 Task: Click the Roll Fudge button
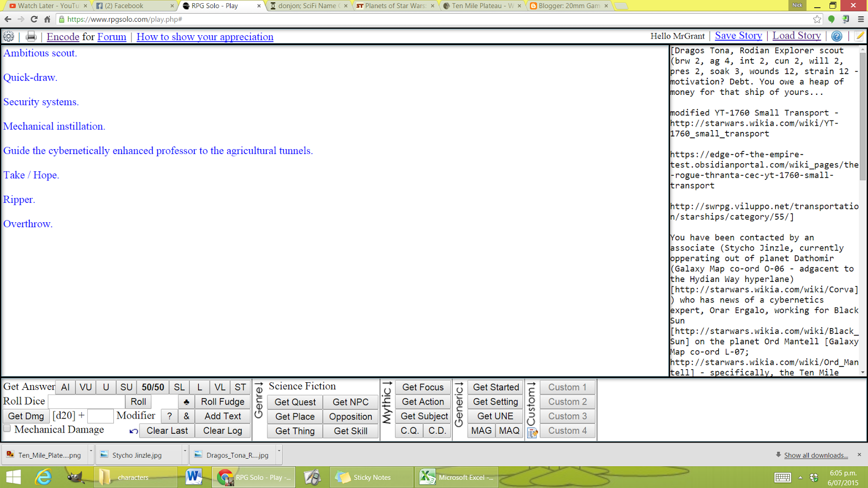(x=222, y=402)
